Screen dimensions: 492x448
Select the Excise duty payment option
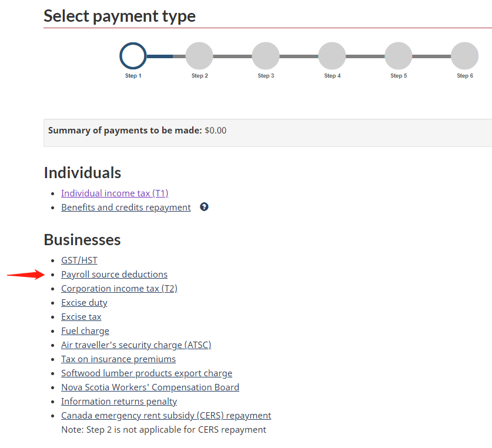point(84,303)
